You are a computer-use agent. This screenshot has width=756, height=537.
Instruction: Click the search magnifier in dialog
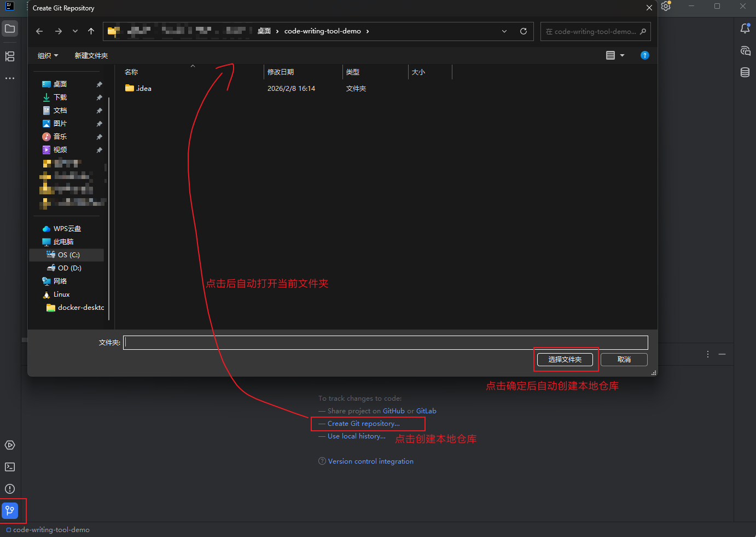point(643,31)
